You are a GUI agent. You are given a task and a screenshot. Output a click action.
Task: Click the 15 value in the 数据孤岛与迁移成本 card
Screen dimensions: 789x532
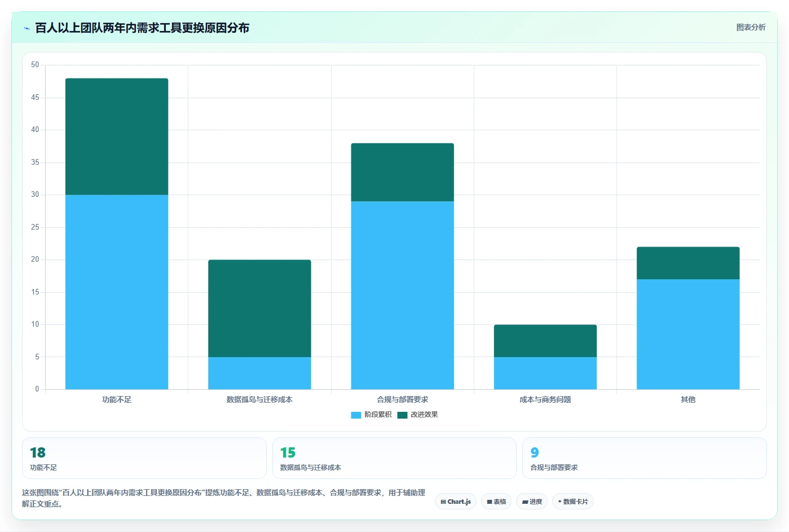(288, 452)
